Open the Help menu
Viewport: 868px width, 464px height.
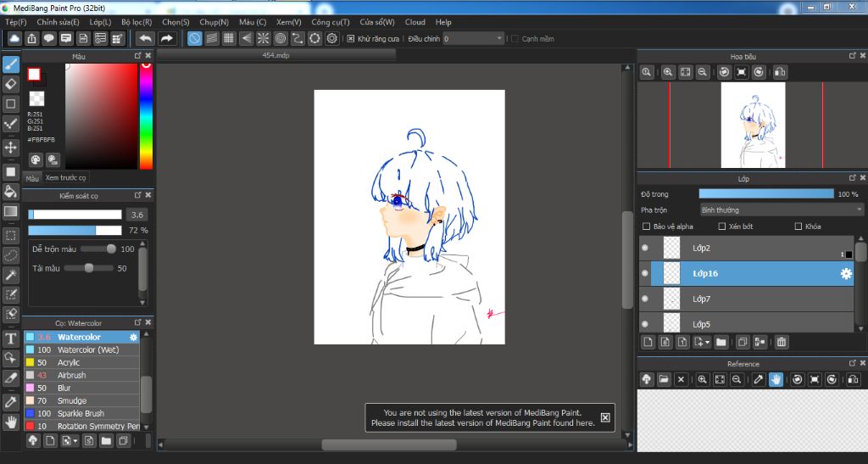(x=443, y=22)
